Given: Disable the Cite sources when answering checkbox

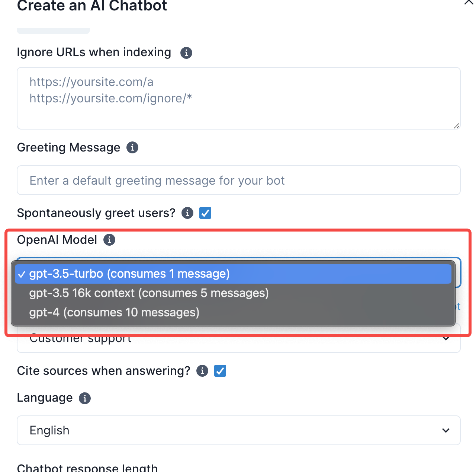Looking at the screenshot, I should [220, 371].
